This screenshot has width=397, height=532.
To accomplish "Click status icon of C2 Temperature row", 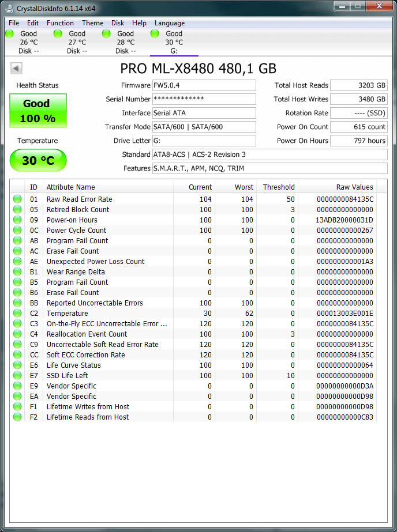I will tap(17, 314).
